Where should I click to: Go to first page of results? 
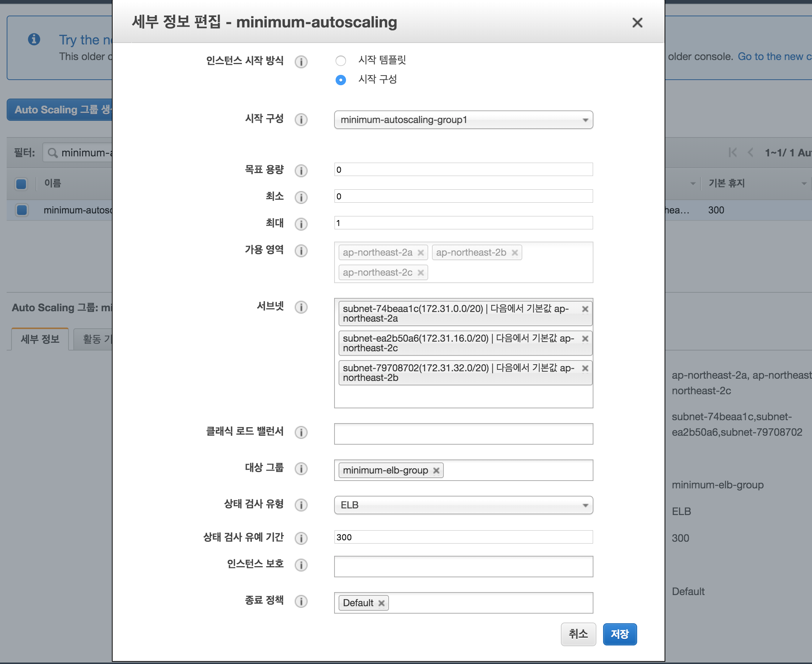(732, 153)
